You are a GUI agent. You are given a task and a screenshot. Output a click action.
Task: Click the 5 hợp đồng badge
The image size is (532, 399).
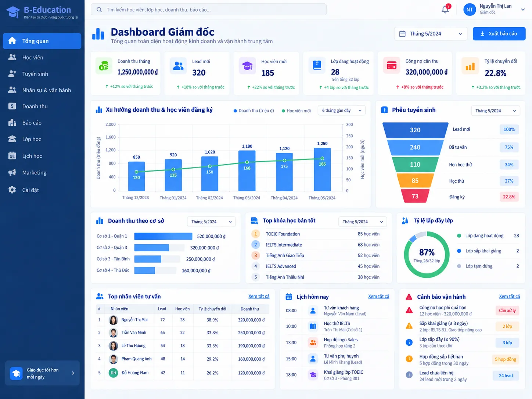pyautogui.click(x=505, y=359)
